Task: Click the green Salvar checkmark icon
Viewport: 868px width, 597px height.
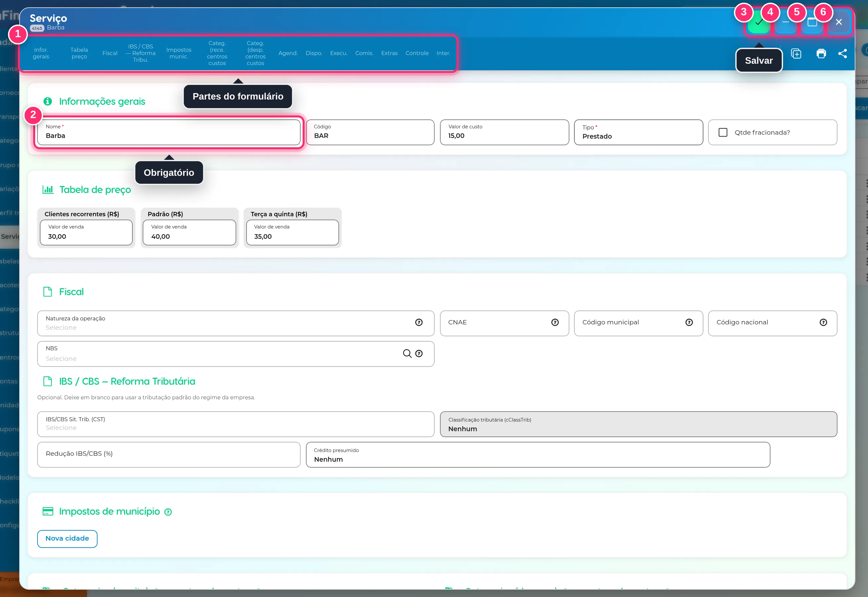Action: pos(759,23)
